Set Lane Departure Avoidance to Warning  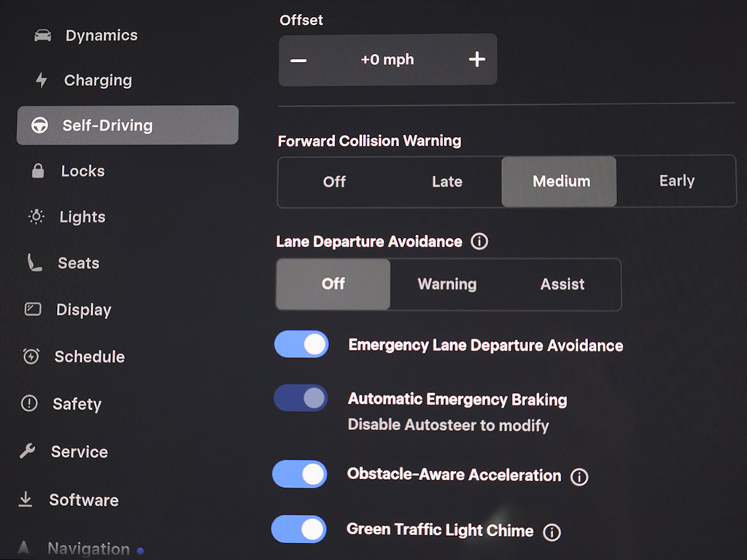click(447, 284)
